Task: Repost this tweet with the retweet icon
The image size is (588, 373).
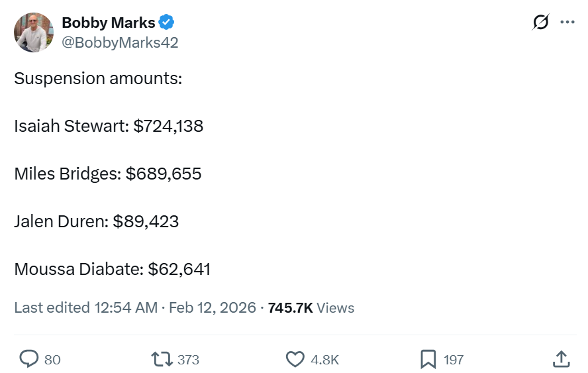Action: pyautogui.click(x=161, y=359)
